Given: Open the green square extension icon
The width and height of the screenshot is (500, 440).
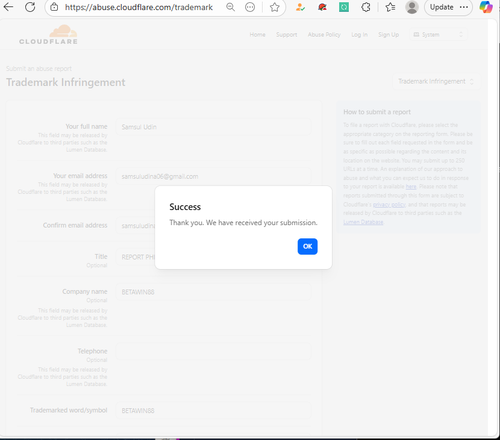Looking at the screenshot, I should (x=344, y=7).
